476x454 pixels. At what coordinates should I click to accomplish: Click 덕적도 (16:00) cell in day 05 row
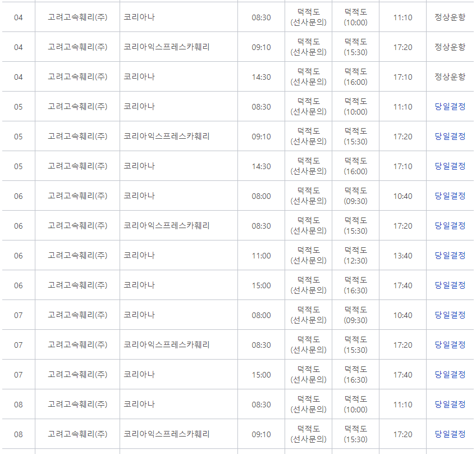click(355, 166)
